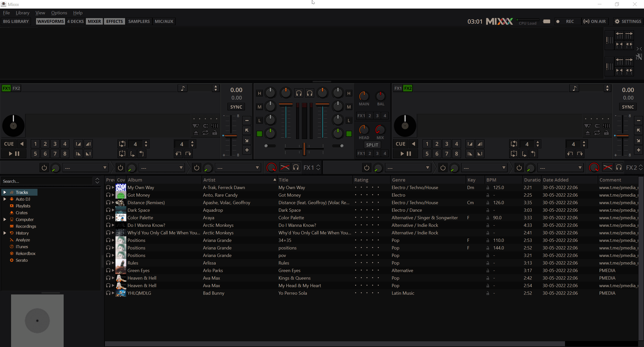
Task: Click the ON AIR broadcast button
Action: 595,21
